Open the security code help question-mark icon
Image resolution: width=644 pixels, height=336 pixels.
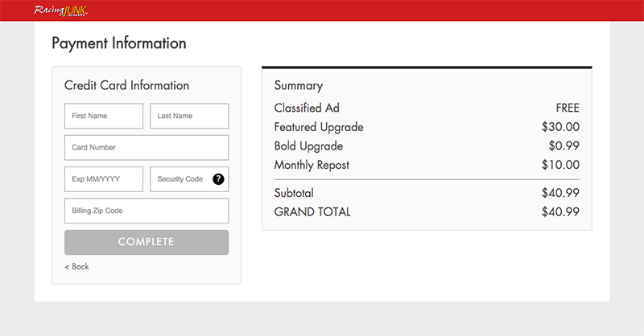coord(218,179)
